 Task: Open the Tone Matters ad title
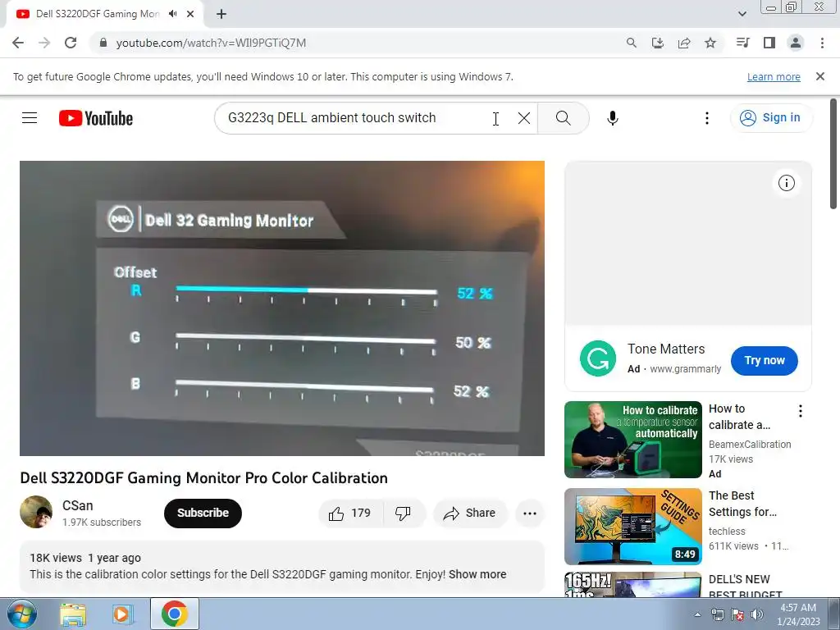pyautogui.click(x=666, y=349)
